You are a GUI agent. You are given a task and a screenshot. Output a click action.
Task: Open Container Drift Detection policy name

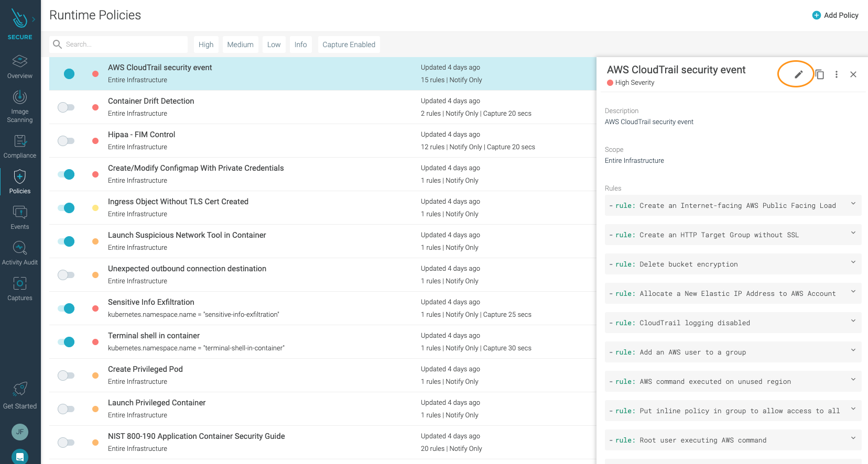click(151, 101)
